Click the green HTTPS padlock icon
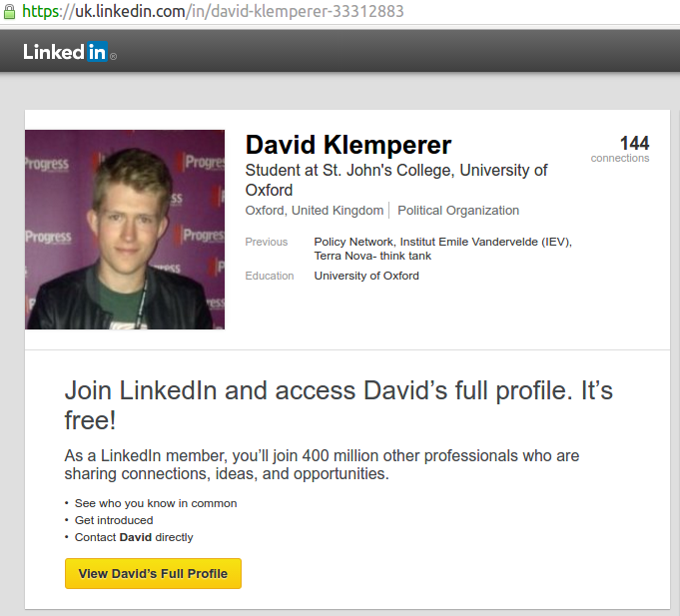680x616 pixels. coord(9,12)
